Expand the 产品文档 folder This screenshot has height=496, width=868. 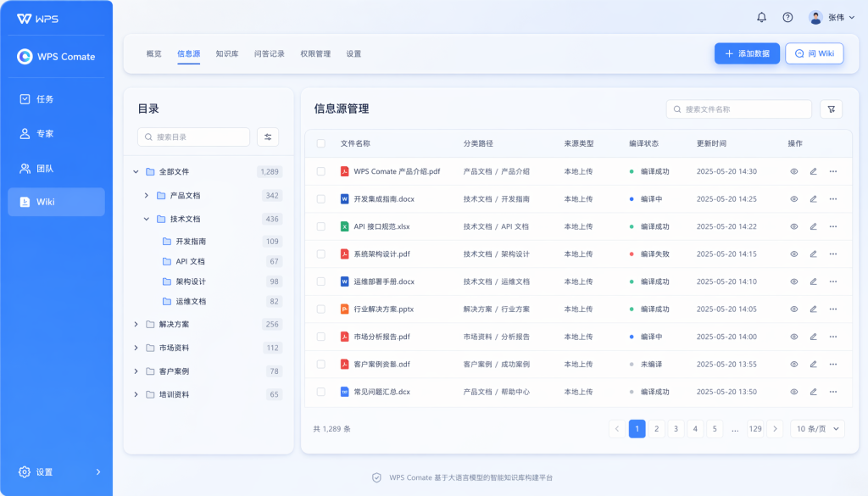tap(146, 195)
